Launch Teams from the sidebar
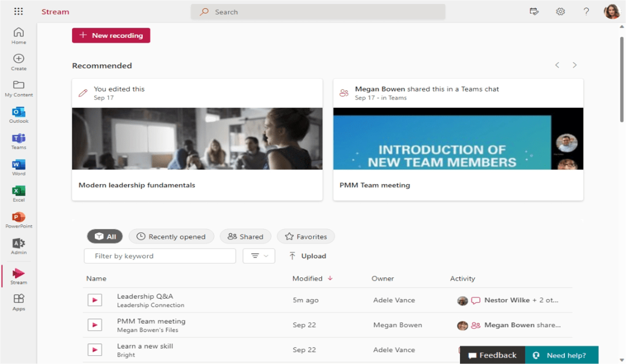The image size is (626, 364). (x=19, y=141)
